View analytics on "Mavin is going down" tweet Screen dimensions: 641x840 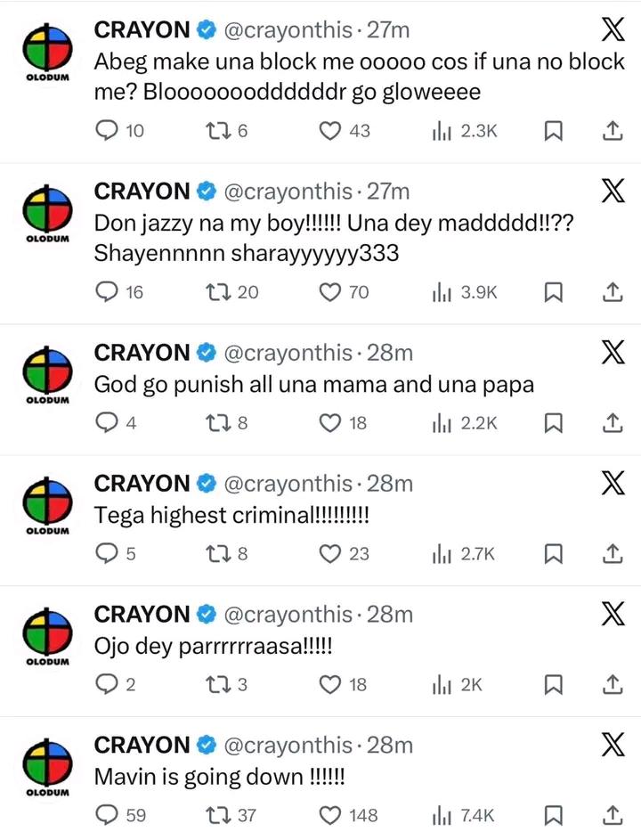point(442,815)
